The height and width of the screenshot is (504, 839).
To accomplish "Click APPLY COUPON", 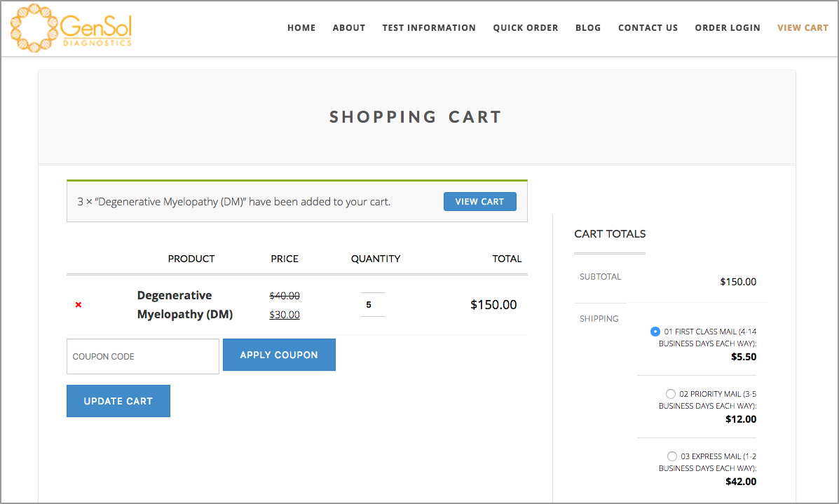I will pyautogui.click(x=279, y=355).
